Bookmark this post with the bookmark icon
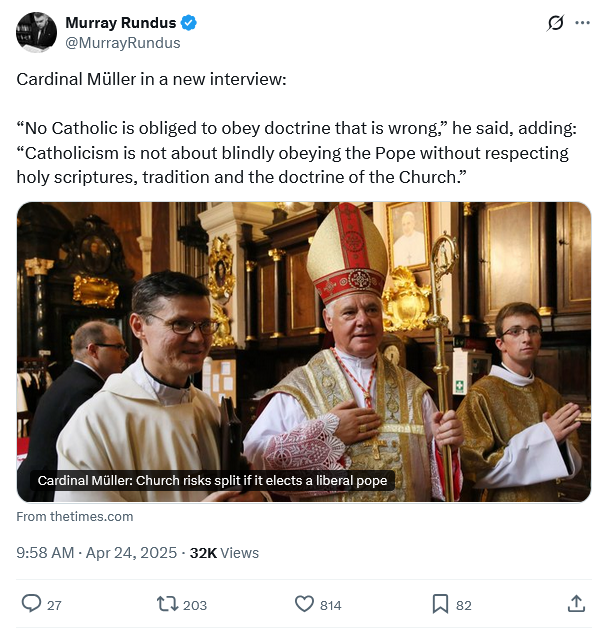Screen dimensions: 609x628 pos(440,604)
